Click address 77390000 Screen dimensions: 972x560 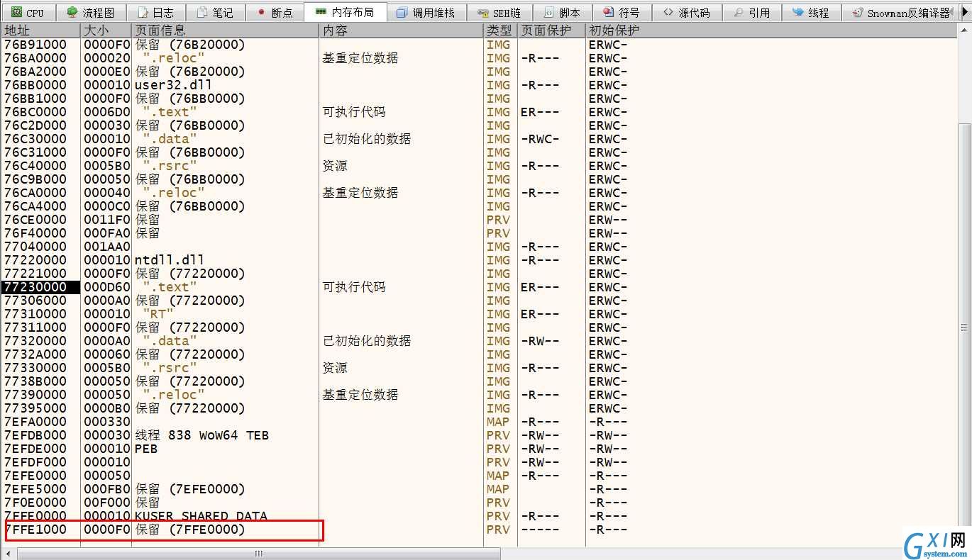[35, 395]
